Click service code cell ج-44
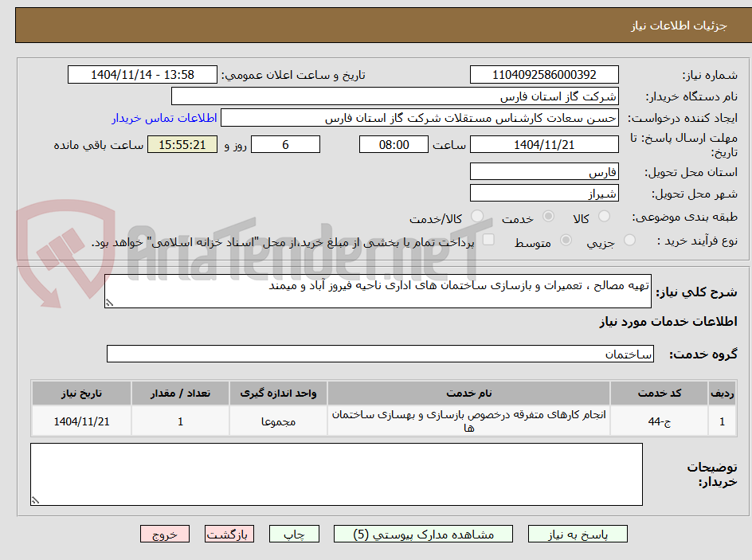This screenshot has width=752, height=560. (659, 421)
